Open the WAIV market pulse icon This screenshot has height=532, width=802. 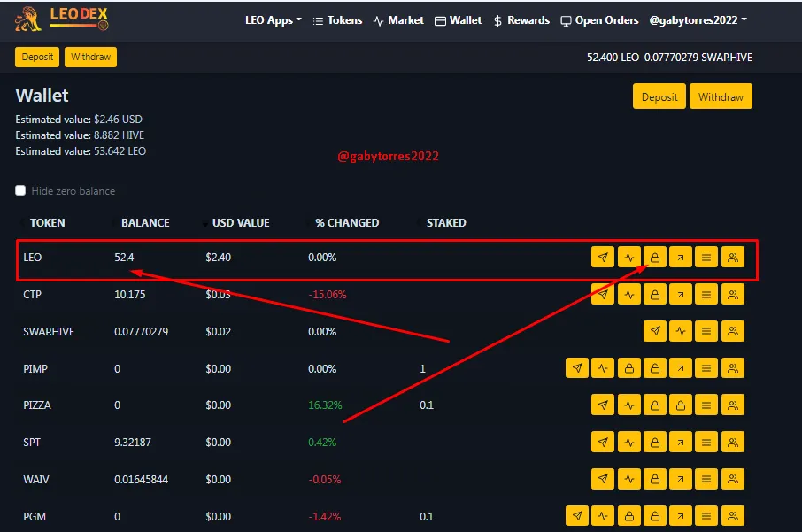(629, 479)
